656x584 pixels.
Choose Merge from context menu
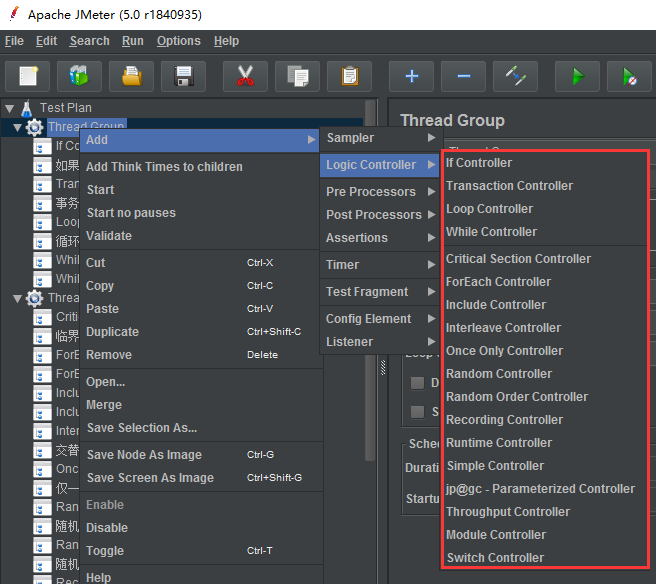(200, 405)
